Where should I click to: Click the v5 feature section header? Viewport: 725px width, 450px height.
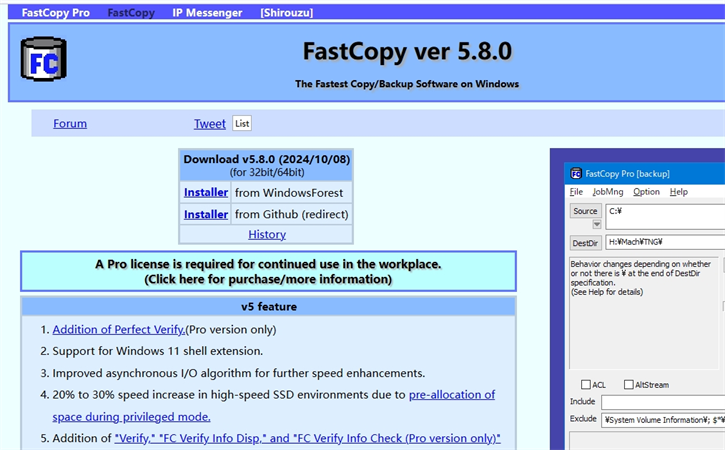[269, 307]
